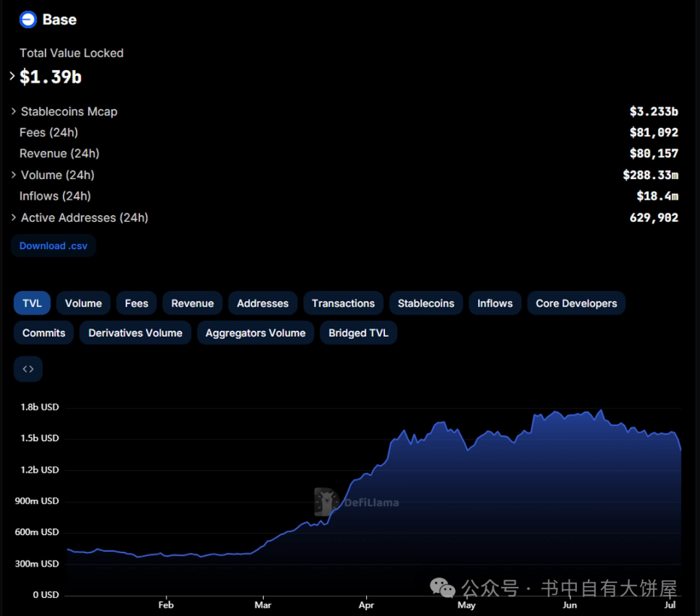Screen dimensions: 700x616
Task: Click the Revenue (24h) label
Action: (x=60, y=154)
